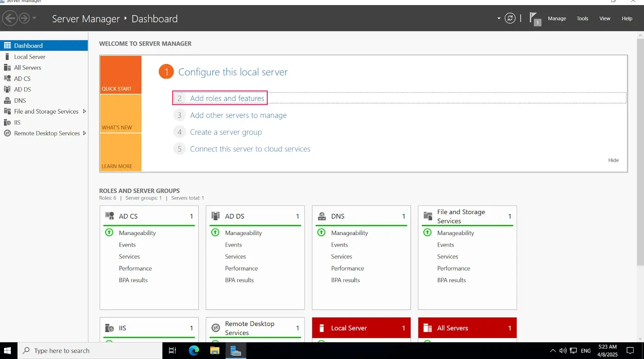The height and width of the screenshot is (359, 644).
Task: Open What's New tile
Action: [121, 114]
